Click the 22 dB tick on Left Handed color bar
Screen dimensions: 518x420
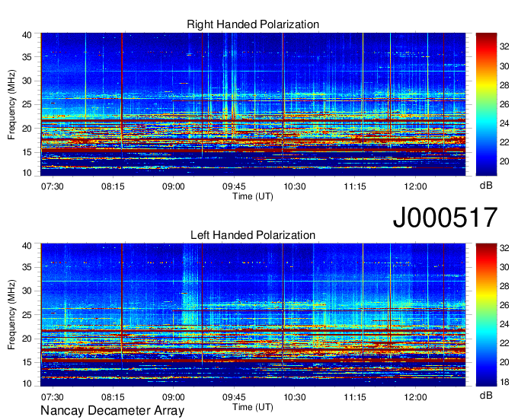[x=504, y=343]
